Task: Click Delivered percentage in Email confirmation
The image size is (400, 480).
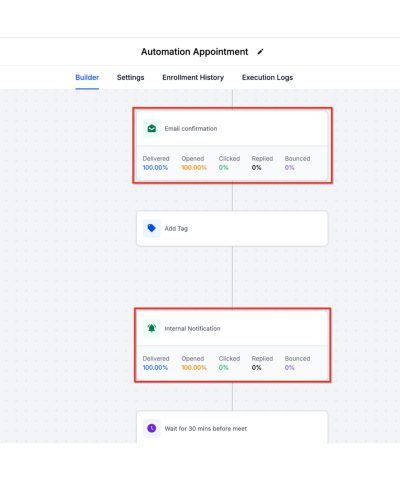Action: click(x=155, y=167)
